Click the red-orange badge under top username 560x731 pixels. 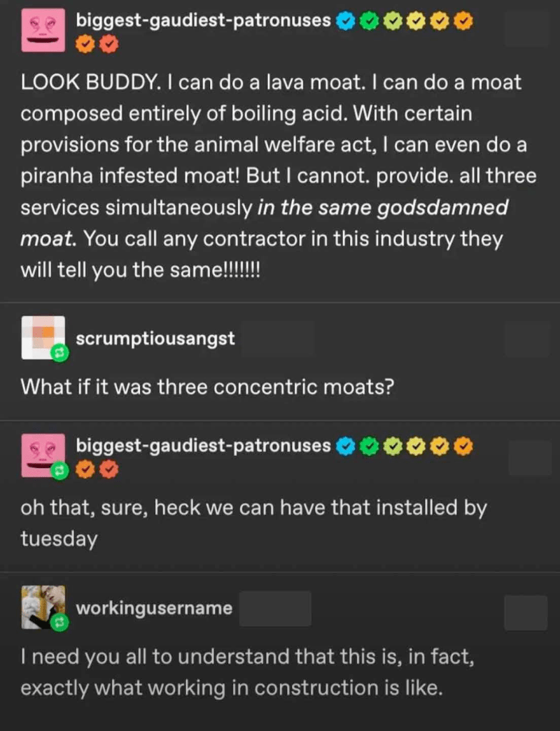point(109,45)
